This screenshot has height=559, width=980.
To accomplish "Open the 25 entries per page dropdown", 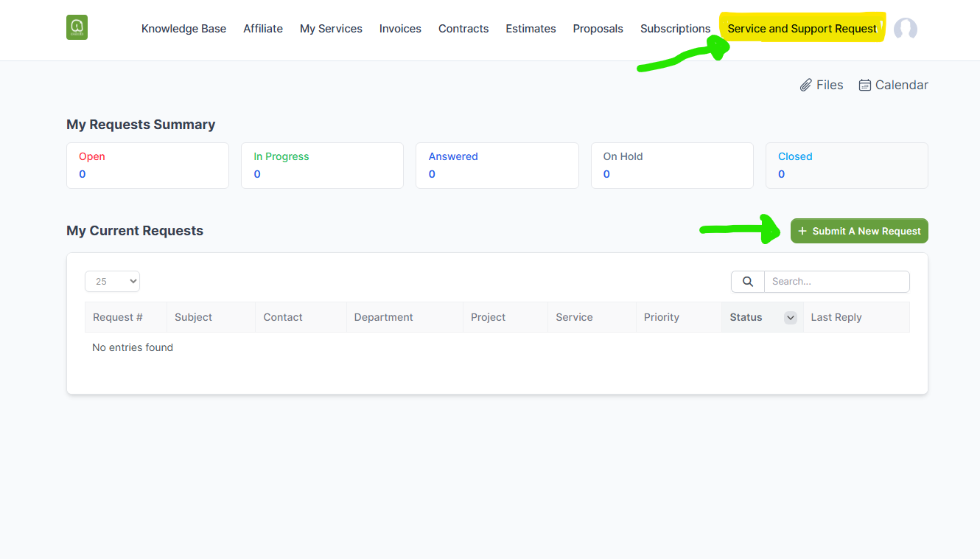I will [x=112, y=282].
